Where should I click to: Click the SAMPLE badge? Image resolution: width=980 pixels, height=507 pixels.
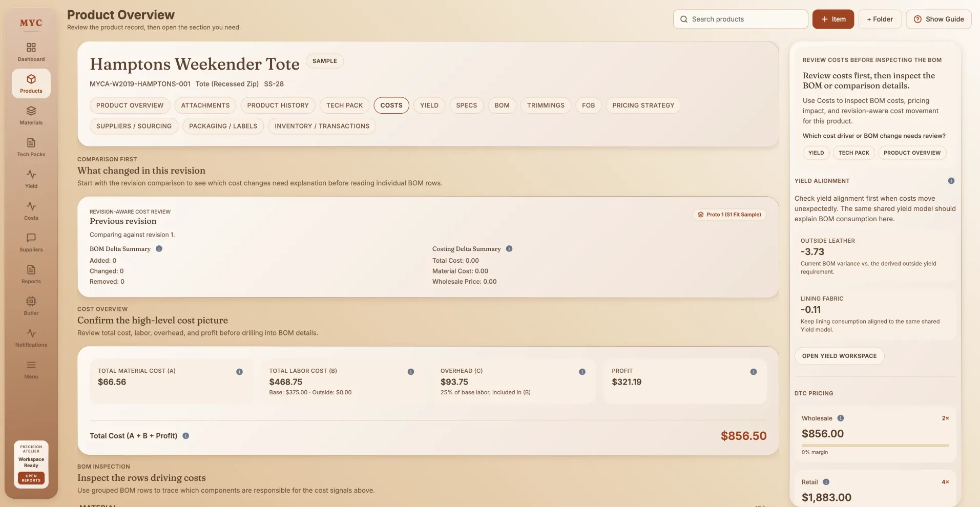[x=325, y=61]
